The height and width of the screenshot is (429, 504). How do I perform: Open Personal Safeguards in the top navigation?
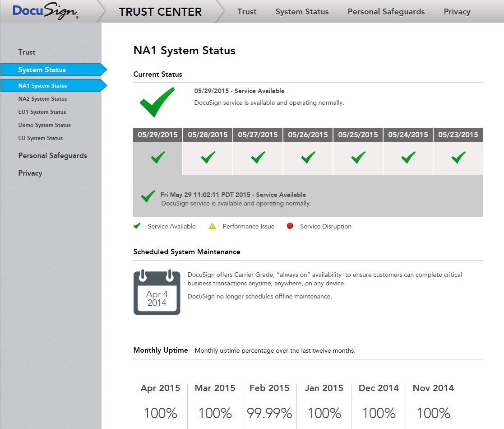pos(386,12)
